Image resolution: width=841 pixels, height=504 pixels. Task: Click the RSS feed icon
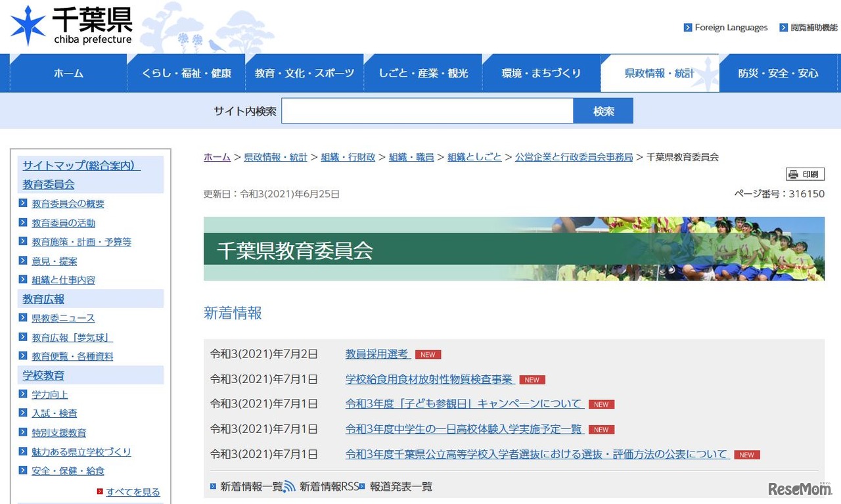pyautogui.click(x=289, y=487)
